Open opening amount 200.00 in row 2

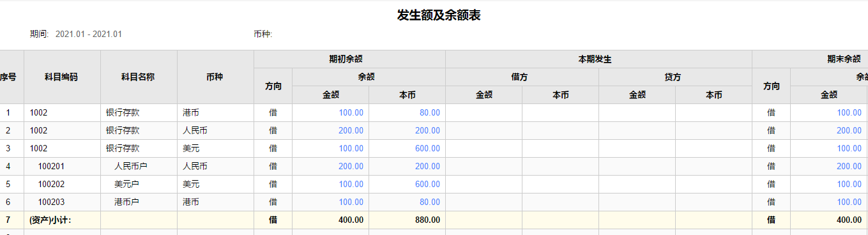[x=351, y=130]
